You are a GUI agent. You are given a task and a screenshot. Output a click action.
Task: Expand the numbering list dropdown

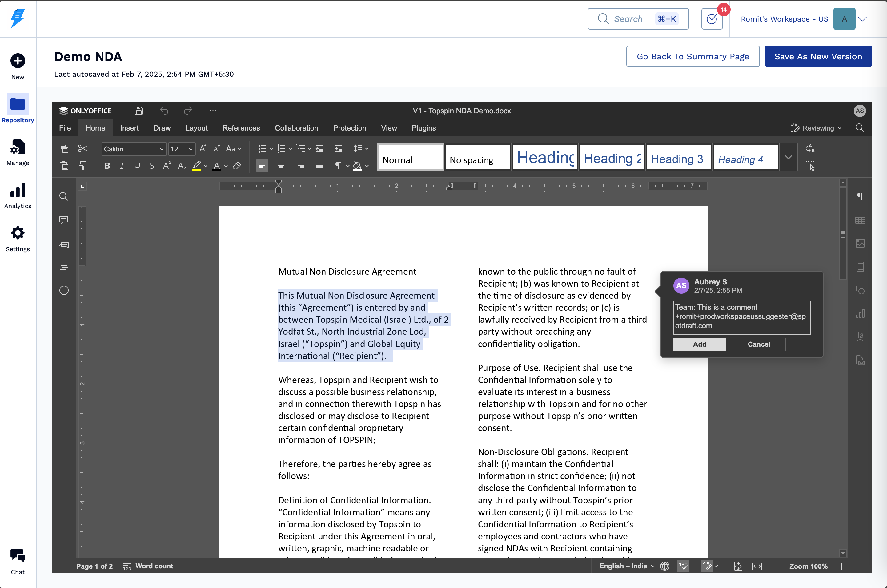click(290, 149)
